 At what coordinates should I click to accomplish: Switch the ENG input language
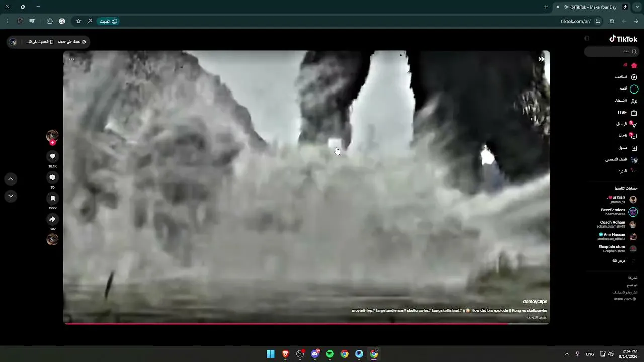(x=590, y=354)
